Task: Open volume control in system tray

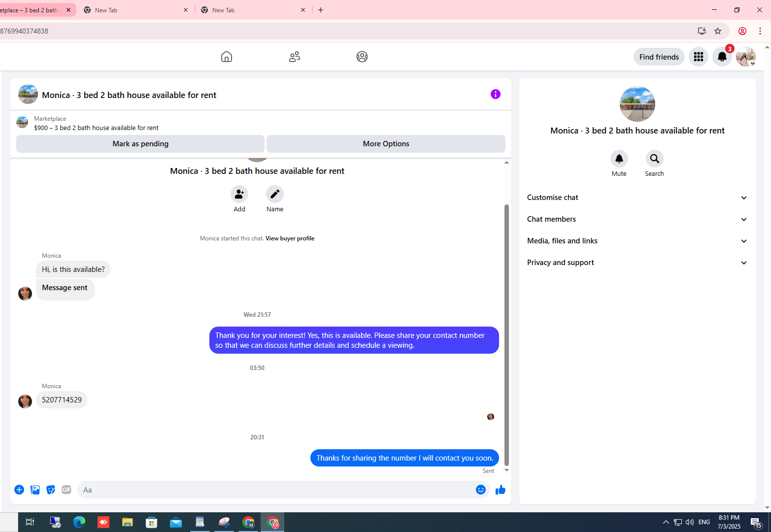Action: pyautogui.click(x=690, y=522)
